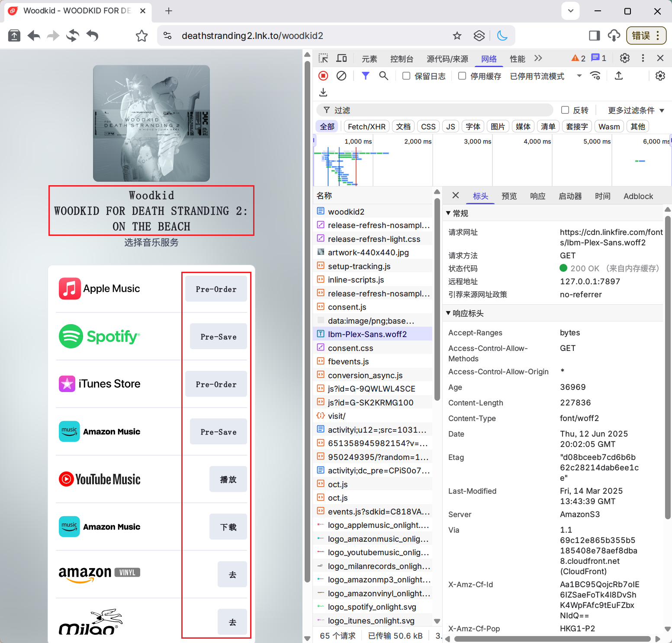
Task: Click Spotify Pre-Save button
Action: pos(219,337)
